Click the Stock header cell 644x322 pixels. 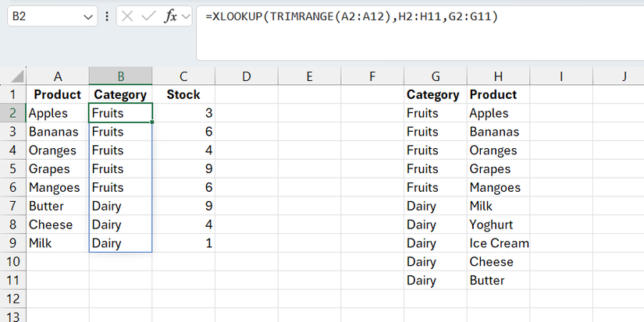tap(183, 94)
